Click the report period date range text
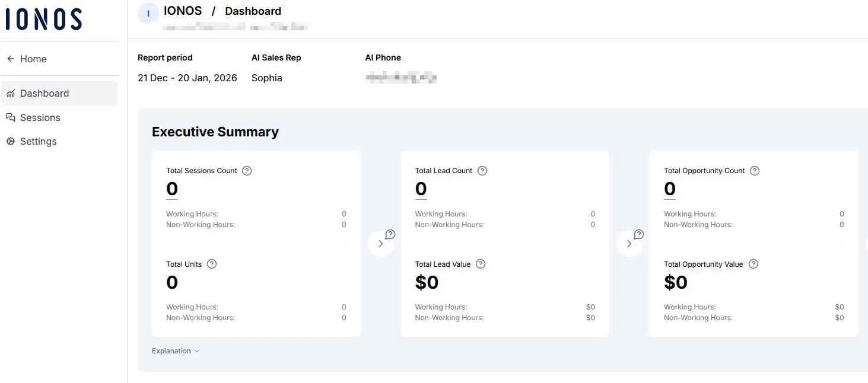 (187, 78)
